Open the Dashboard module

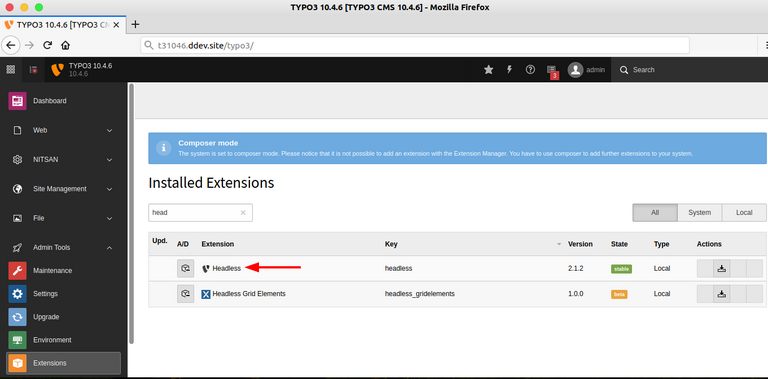(x=64, y=101)
